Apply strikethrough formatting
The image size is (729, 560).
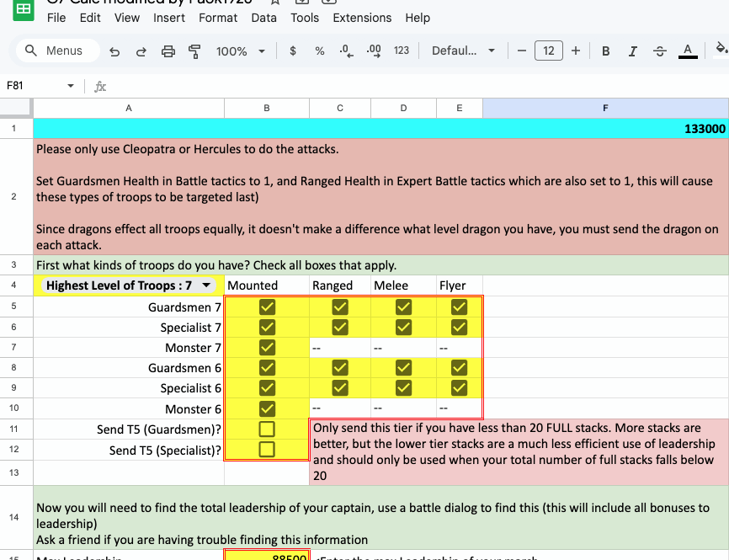659,51
